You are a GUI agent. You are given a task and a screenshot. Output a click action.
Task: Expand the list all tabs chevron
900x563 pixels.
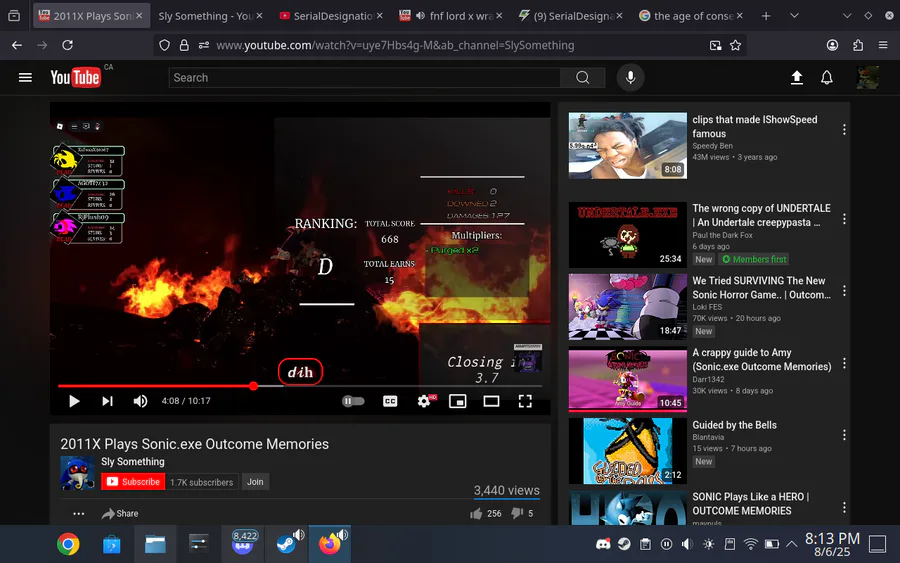point(794,16)
